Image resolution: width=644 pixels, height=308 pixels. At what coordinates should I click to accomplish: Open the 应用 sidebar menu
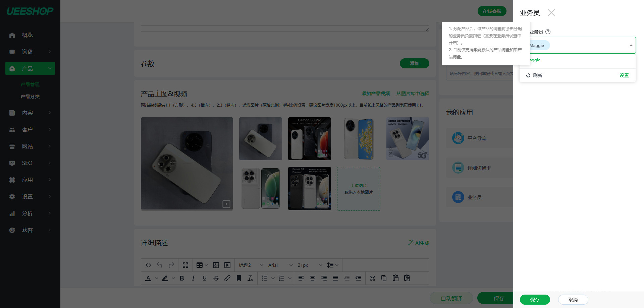click(30, 180)
